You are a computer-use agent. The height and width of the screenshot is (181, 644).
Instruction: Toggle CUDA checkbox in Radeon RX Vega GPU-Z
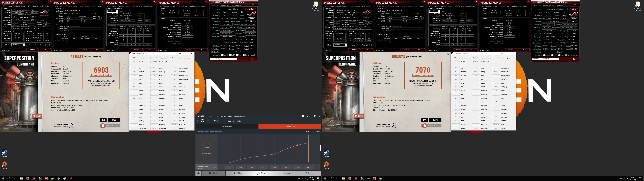tap(230, 55)
